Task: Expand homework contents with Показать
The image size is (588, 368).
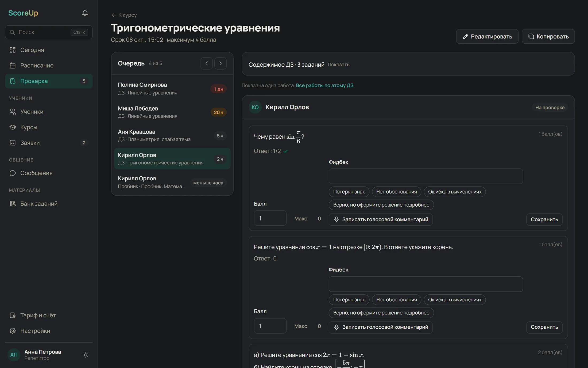Action: point(338,65)
